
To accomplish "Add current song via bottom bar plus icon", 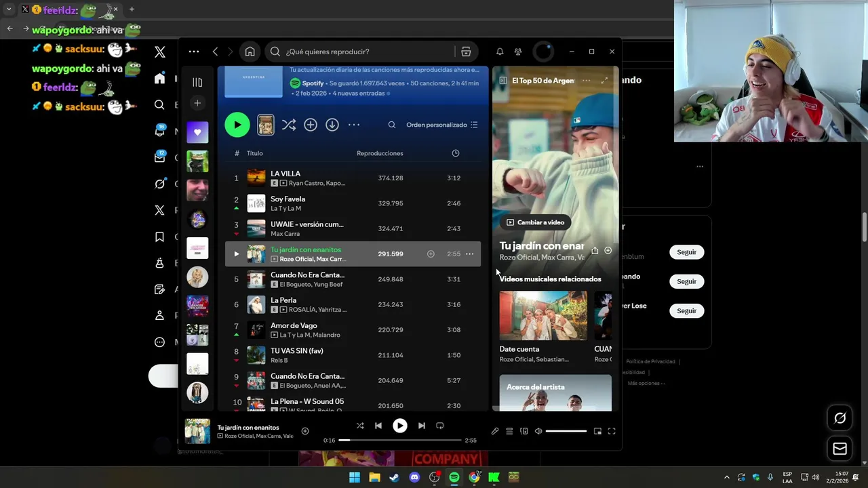I will [305, 431].
